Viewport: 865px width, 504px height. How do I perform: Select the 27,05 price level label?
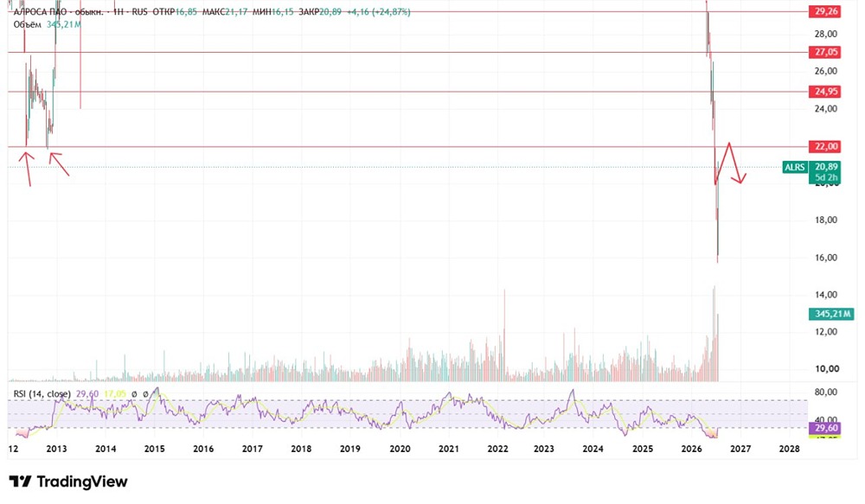[x=824, y=53]
